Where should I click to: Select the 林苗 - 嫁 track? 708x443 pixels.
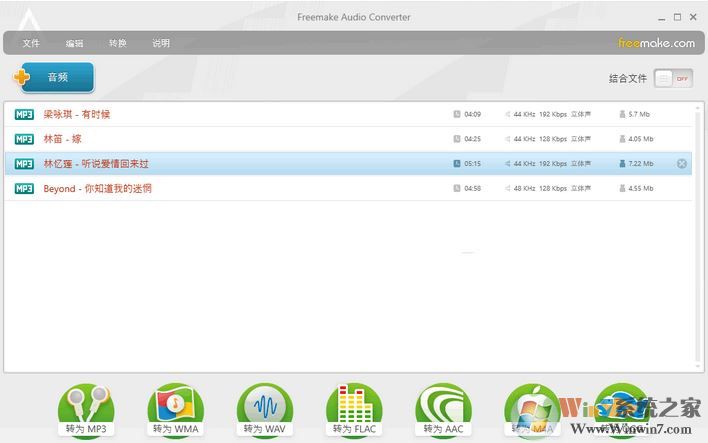click(x=348, y=139)
